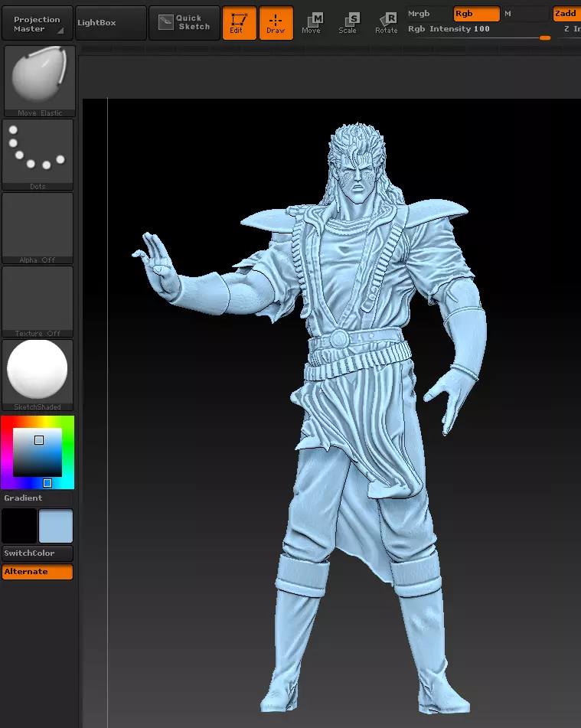Select the light blue main color swatch
Viewport: 581px width, 728px height.
click(56, 526)
